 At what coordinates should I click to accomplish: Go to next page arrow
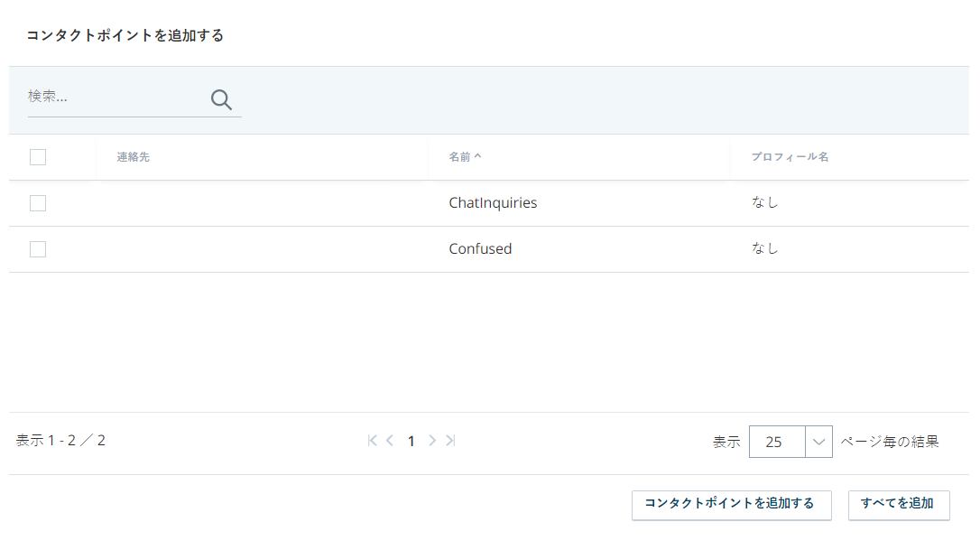(x=432, y=441)
